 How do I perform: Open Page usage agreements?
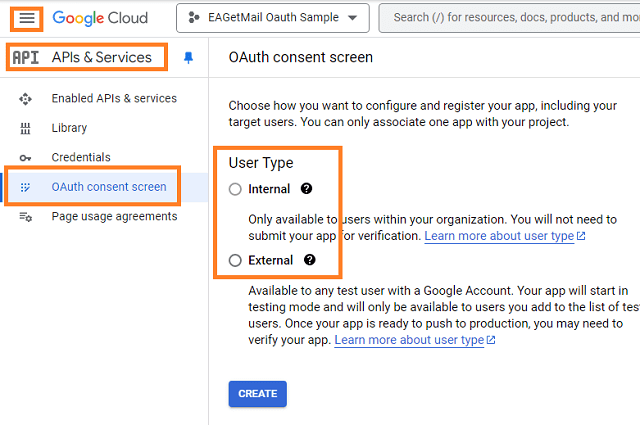(x=114, y=216)
